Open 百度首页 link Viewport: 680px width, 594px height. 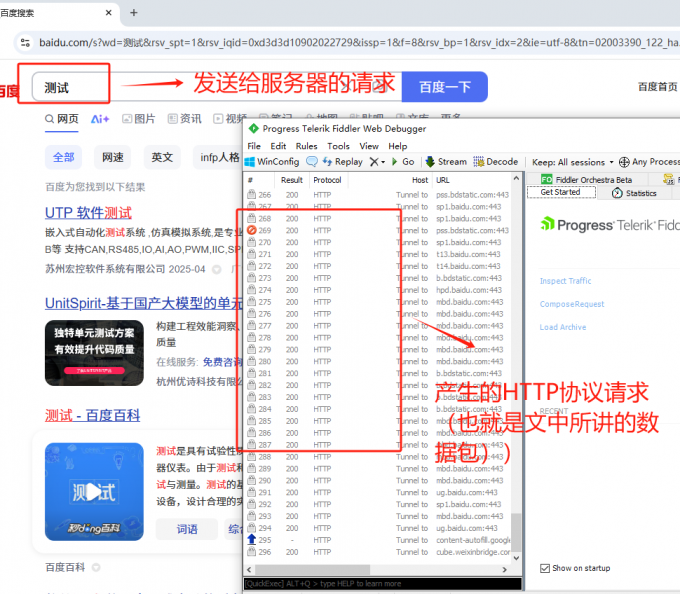(x=657, y=87)
